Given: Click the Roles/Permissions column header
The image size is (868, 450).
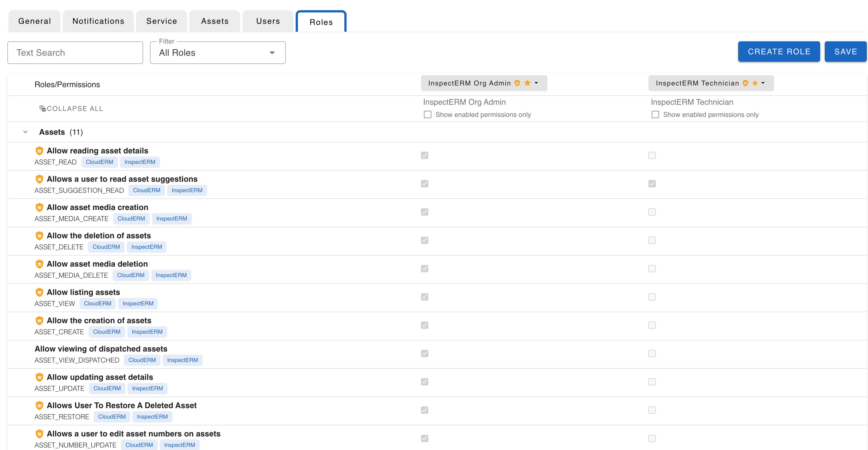Looking at the screenshot, I should click(x=67, y=85).
